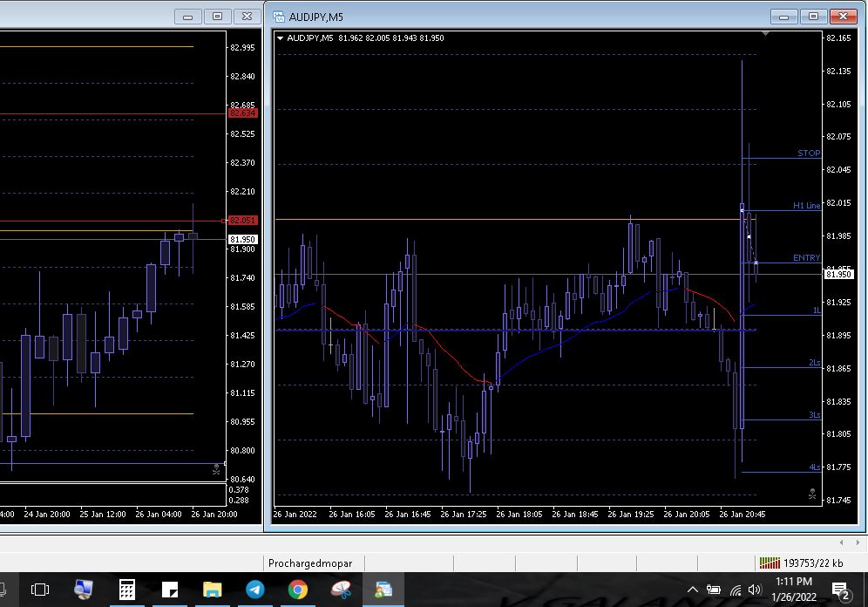The height and width of the screenshot is (607, 868).
Task: Expand the AUDJPY,M5 chart dropdown triangle
Action: pos(281,38)
